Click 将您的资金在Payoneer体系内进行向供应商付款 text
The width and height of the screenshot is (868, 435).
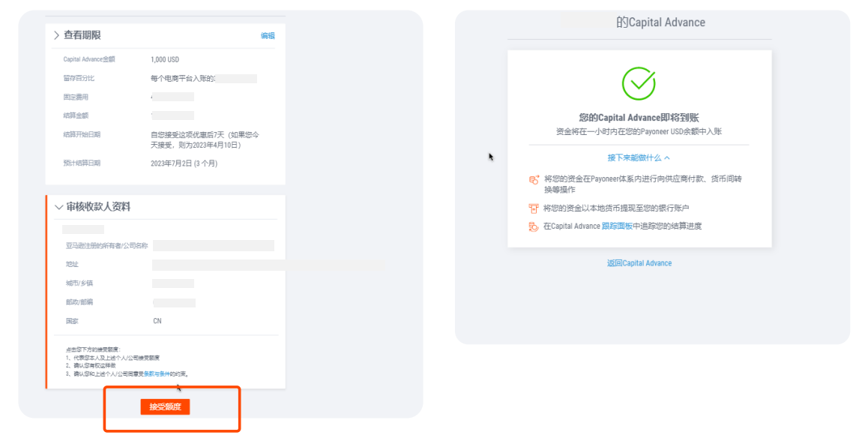pos(643,184)
